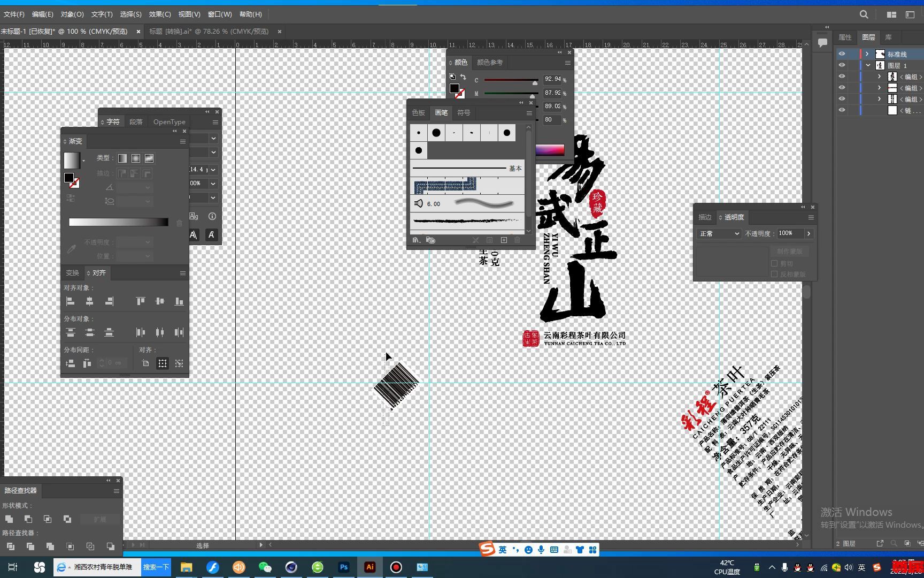Click horizontal distribute center icon
The image size is (924, 578).
point(160,332)
